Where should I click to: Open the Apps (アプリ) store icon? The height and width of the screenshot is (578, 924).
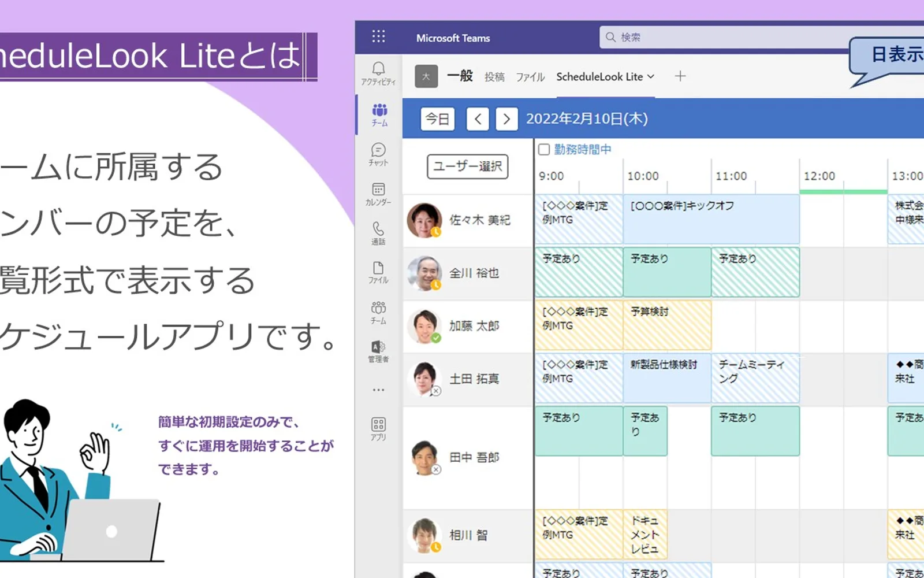point(378,429)
